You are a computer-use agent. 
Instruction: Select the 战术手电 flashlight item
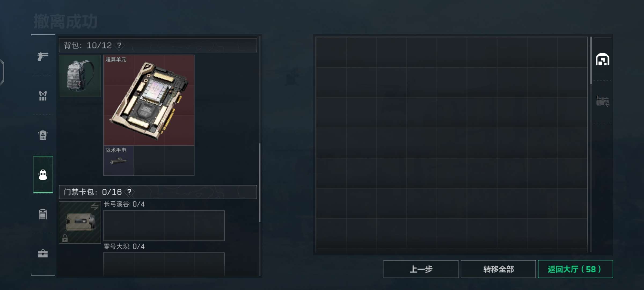pos(119,161)
